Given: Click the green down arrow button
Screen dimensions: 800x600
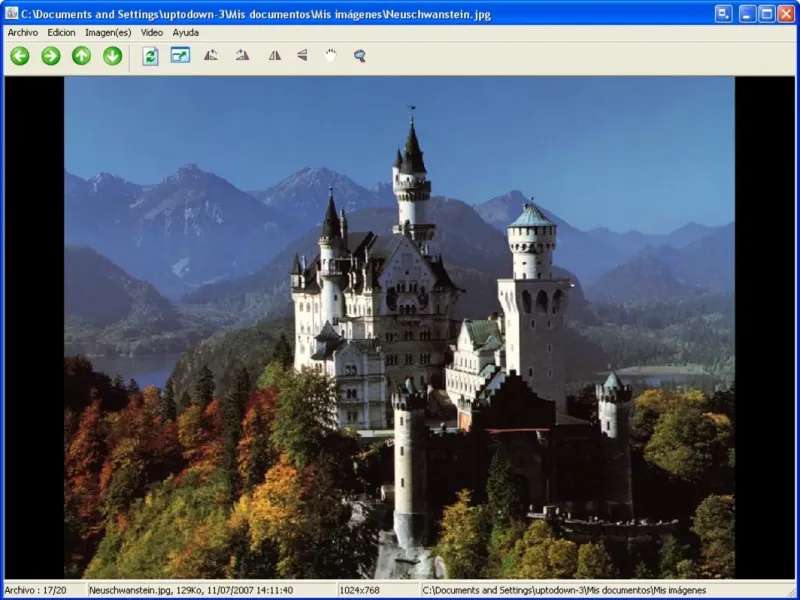Looking at the screenshot, I should click(112, 56).
